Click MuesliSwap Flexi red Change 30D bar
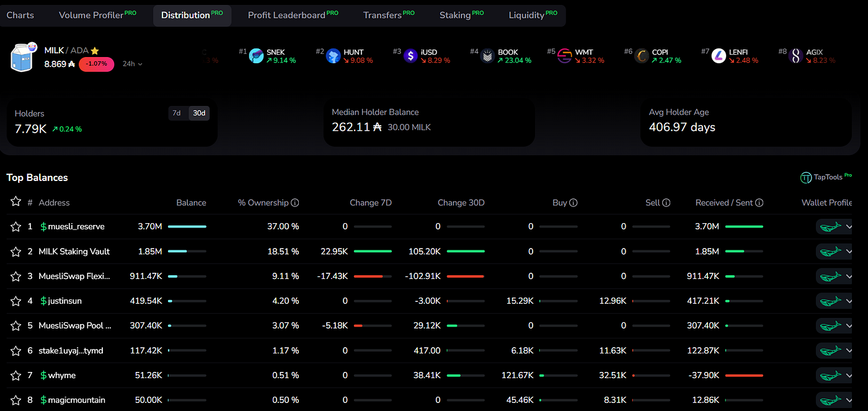 (x=466, y=276)
